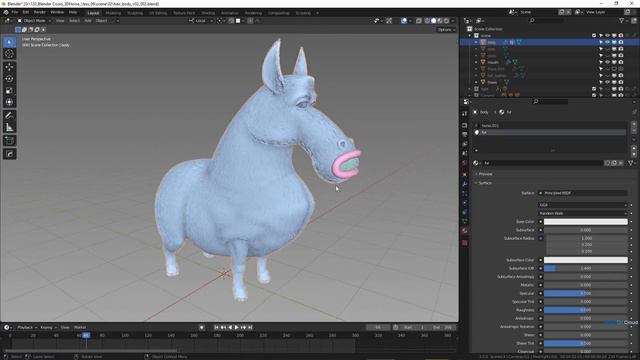Viewport: 640px width, 360px height.
Task: Switch to the Shading workspace tab
Action: [x=208, y=13]
